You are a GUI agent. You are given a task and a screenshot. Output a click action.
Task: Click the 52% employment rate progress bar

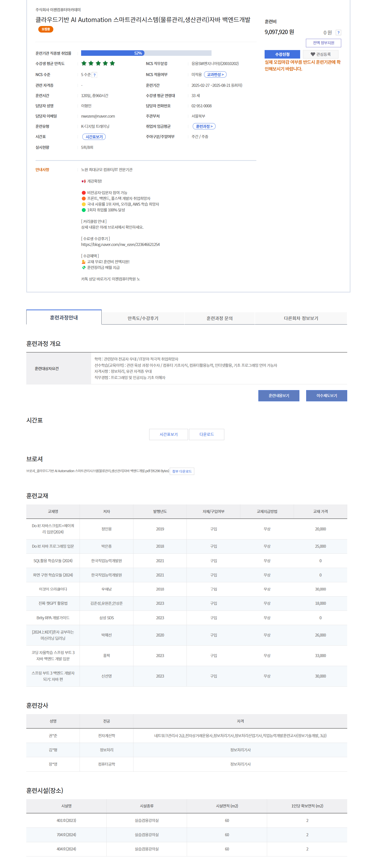tap(146, 53)
